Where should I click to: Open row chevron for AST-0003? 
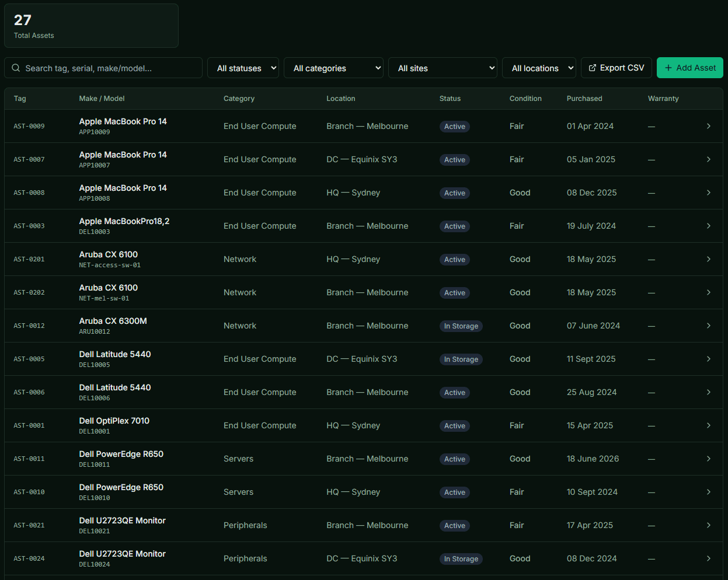pos(709,226)
